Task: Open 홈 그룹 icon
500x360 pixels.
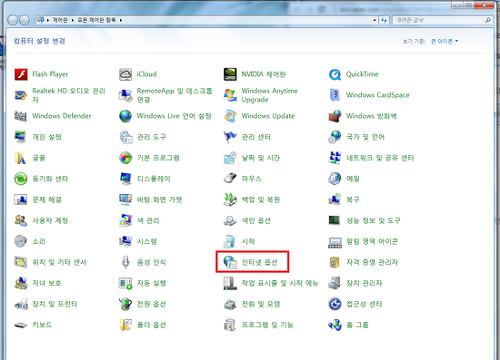Action: pos(335,325)
